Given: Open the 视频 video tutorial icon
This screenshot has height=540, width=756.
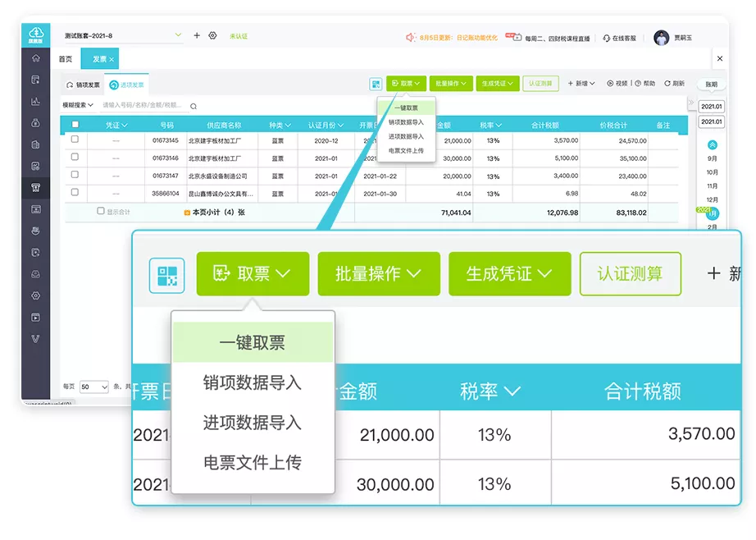Looking at the screenshot, I should click(x=611, y=84).
